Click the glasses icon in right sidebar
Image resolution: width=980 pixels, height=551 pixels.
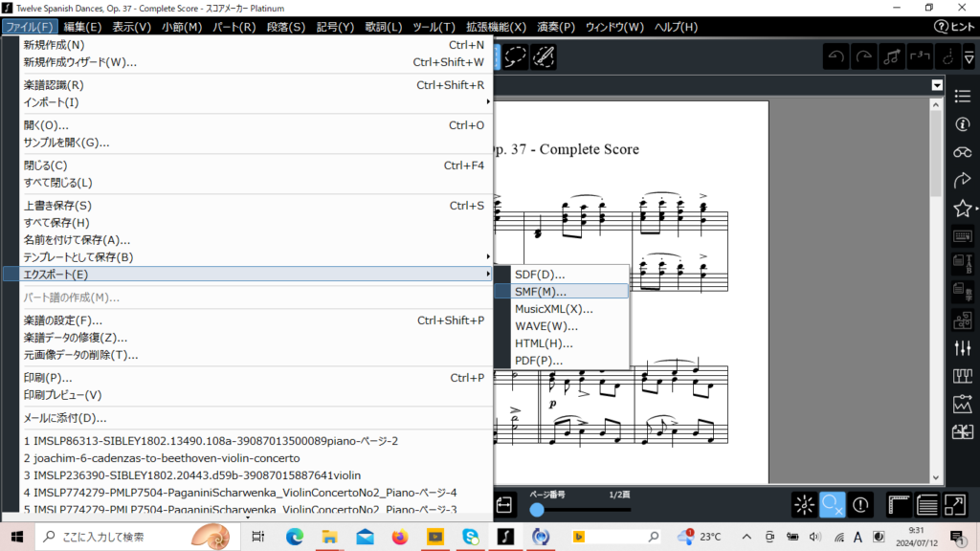(963, 152)
